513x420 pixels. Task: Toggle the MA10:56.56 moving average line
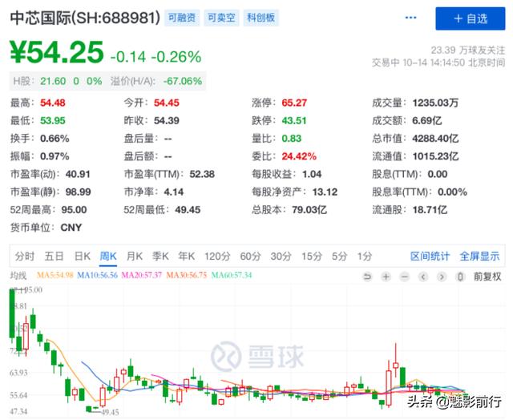click(97, 275)
